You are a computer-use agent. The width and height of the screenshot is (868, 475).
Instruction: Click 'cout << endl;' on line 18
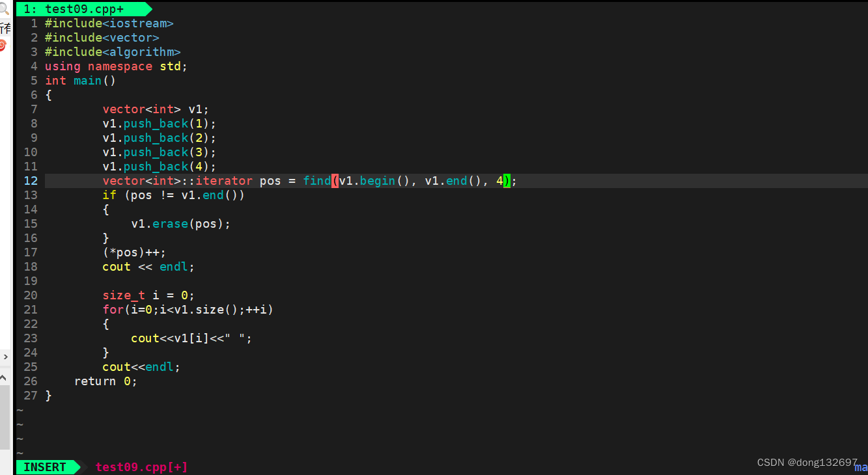point(148,267)
